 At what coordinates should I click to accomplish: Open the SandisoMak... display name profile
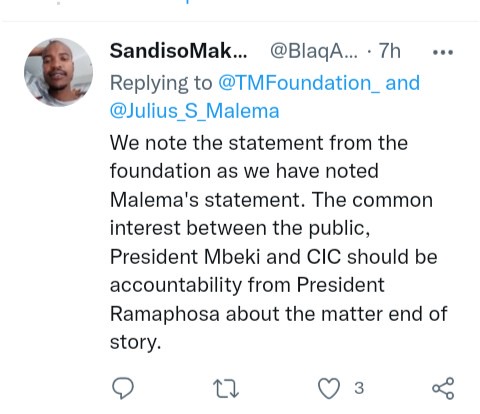(x=178, y=51)
